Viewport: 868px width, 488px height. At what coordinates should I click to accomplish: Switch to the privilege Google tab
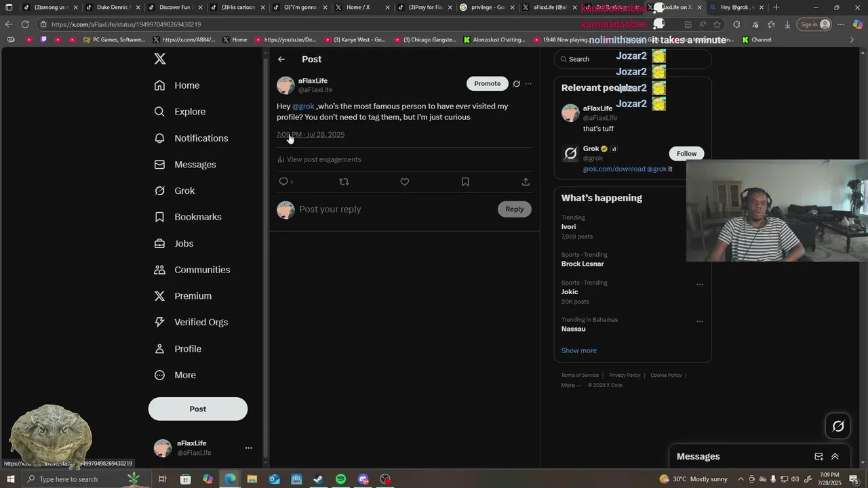[x=488, y=7]
